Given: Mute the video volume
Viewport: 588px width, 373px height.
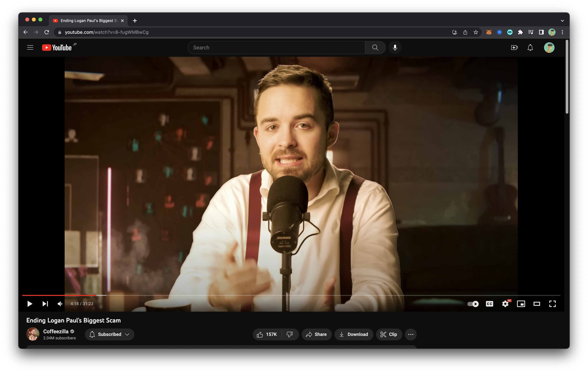Looking at the screenshot, I should pos(60,304).
